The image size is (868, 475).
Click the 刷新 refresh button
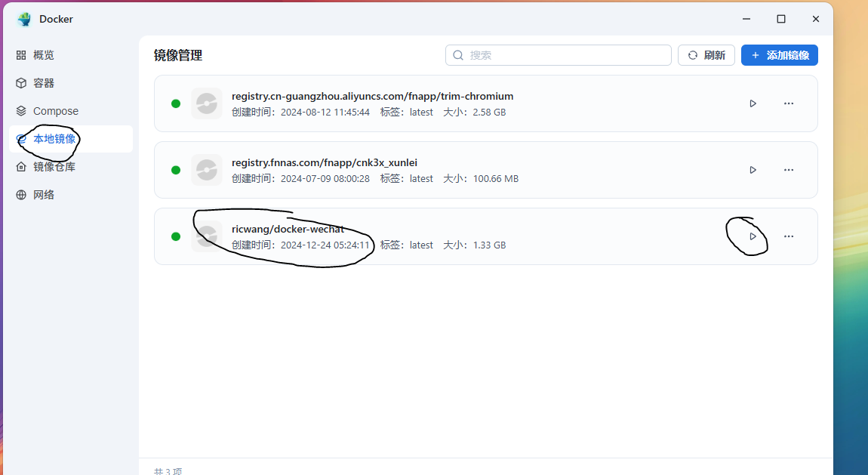pyautogui.click(x=706, y=55)
